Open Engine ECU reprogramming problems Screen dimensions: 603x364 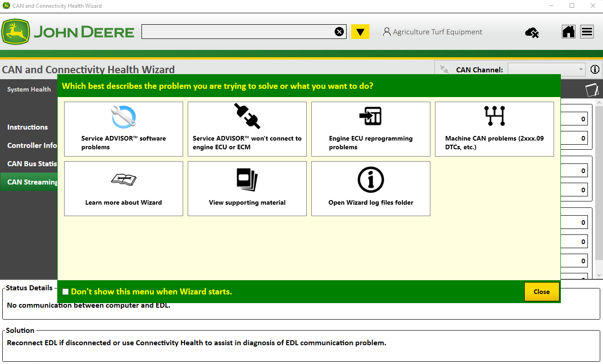370,129
